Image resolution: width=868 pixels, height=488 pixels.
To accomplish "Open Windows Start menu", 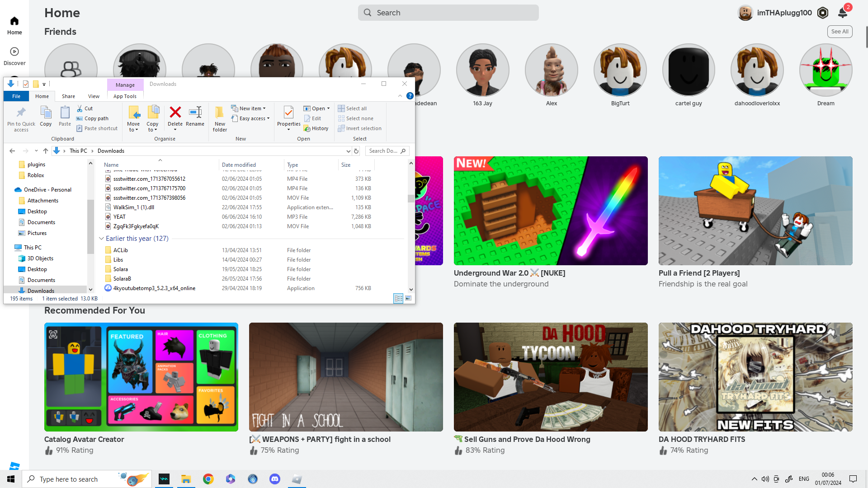I will pyautogui.click(x=11, y=479).
